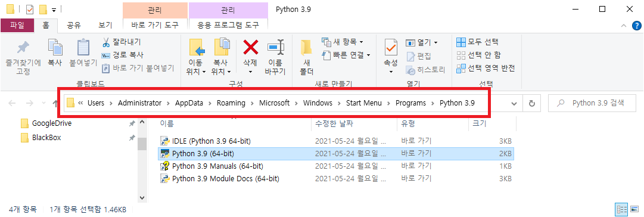Click 히스토리 (History) in ribbon
644x217 pixels.
[425, 70]
